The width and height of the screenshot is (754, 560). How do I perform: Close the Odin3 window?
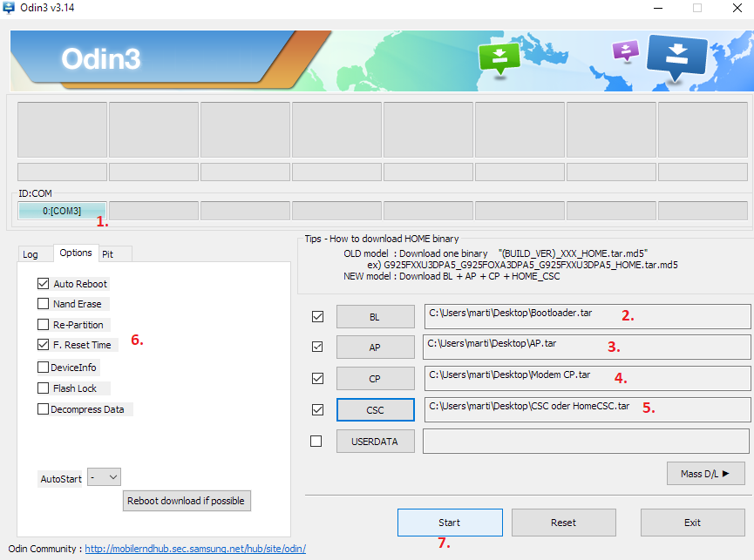point(735,8)
